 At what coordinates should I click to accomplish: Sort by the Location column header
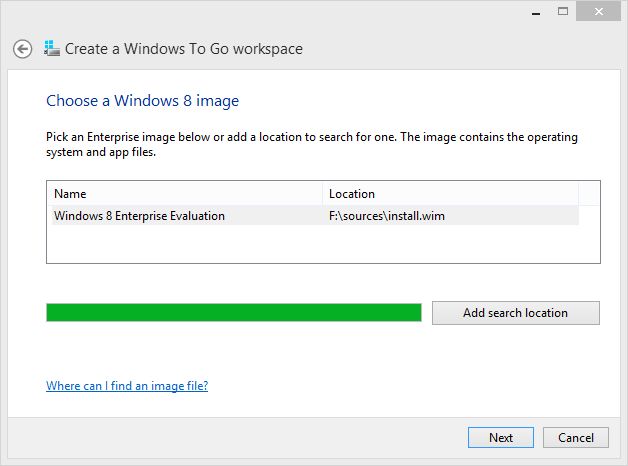[450, 194]
